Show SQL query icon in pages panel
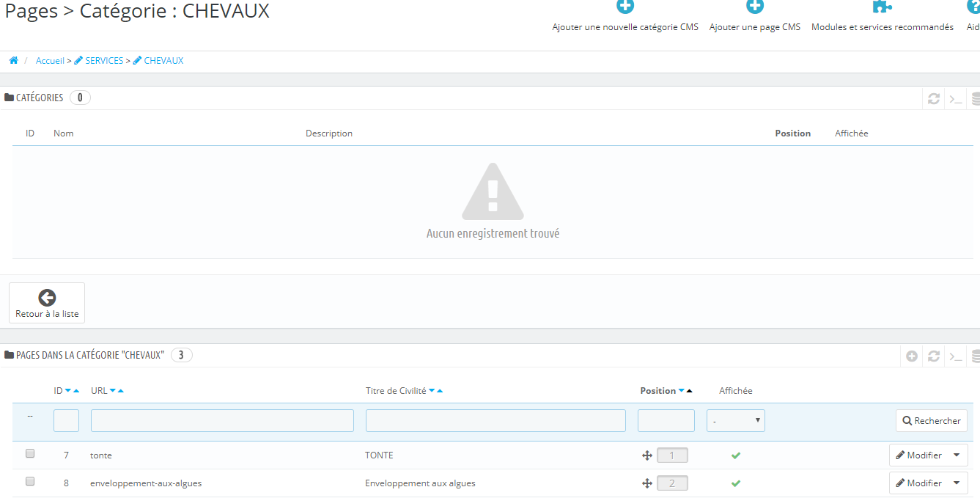 coord(956,356)
